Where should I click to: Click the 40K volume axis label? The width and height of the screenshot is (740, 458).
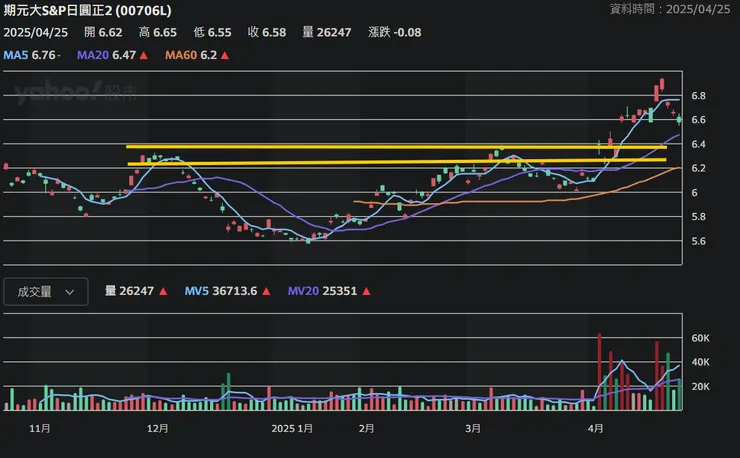click(x=700, y=362)
